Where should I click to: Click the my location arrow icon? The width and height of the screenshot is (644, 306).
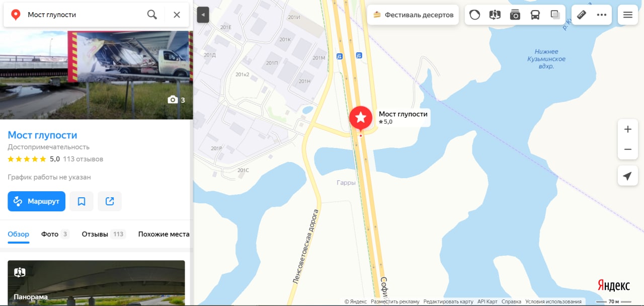(627, 176)
